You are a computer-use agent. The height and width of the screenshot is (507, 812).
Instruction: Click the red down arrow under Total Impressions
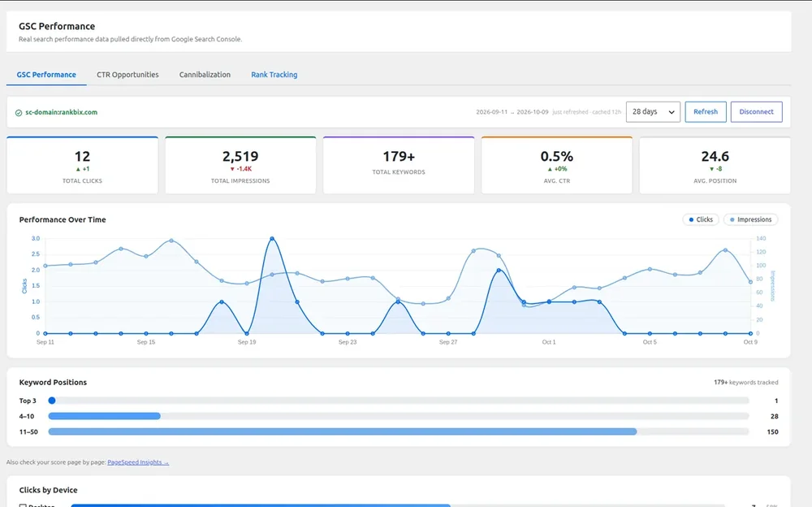pyautogui.click(x=232, y=169)
